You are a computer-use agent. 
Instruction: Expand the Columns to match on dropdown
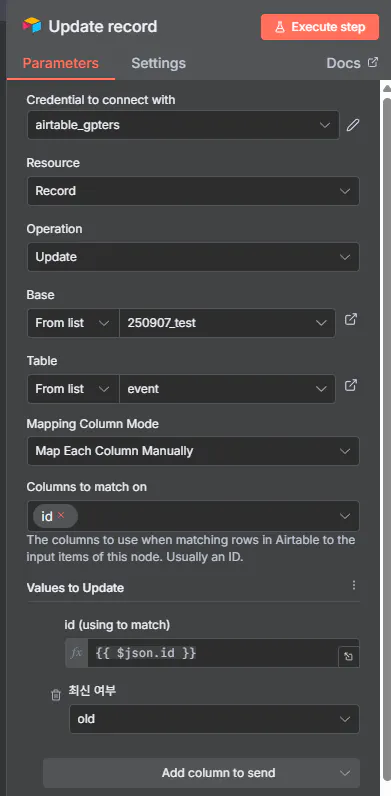coord(345,516)
